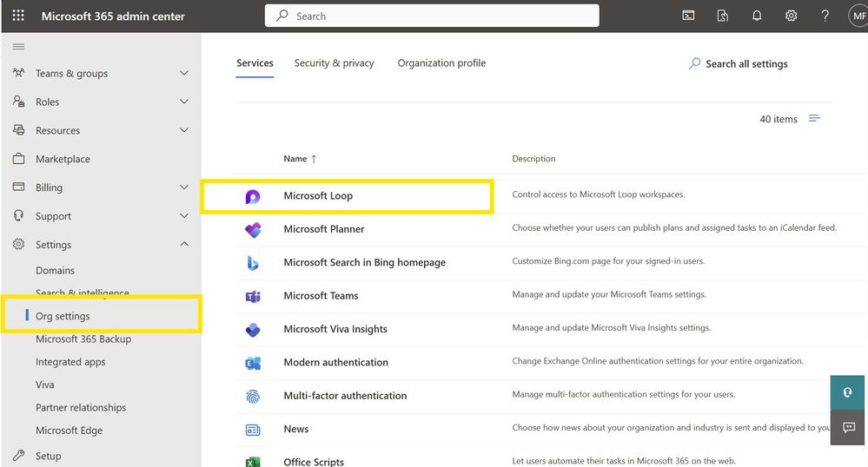Open the app launcher waffle icon

pos(17,16)
